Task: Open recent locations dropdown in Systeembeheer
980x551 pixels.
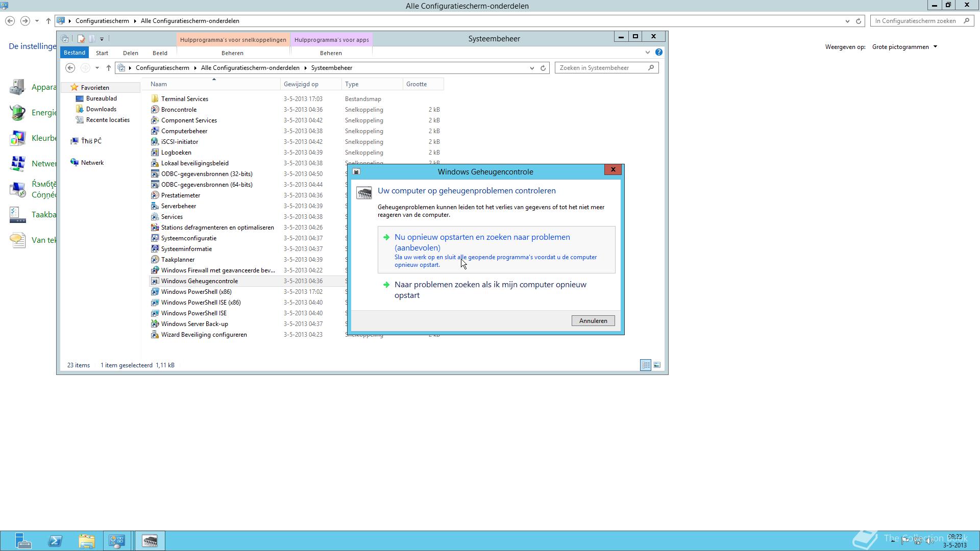Action: [97, 68]
